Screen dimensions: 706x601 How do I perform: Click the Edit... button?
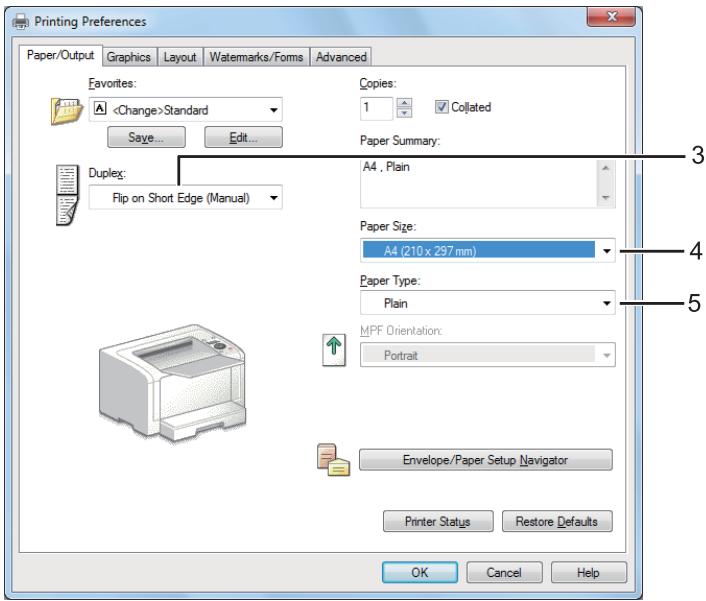[x=244, y=137]
